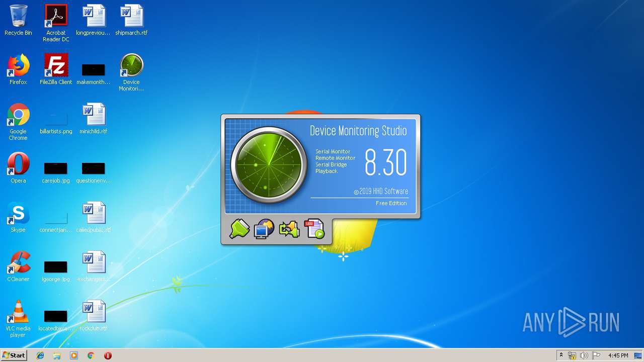Select the longpreviou document icon

tap(94, 20)
